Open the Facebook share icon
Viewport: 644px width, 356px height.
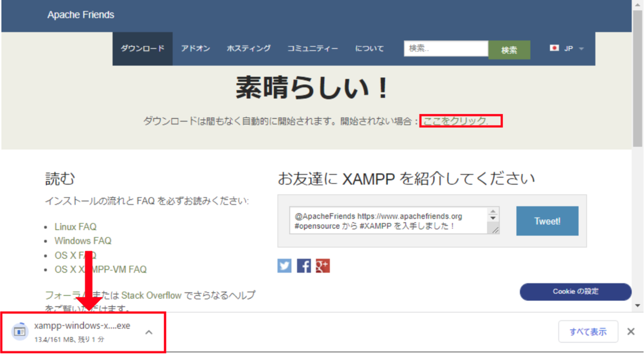pos(304,265)
